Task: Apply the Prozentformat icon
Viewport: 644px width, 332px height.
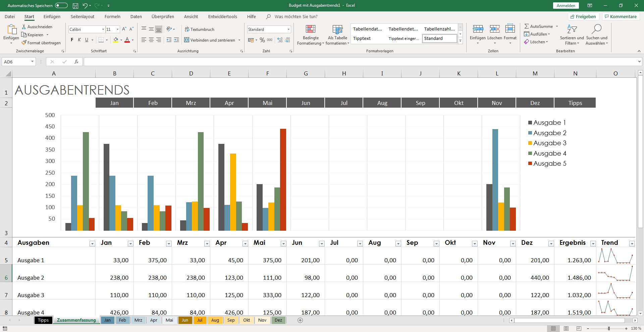Action: click(262, 40)
